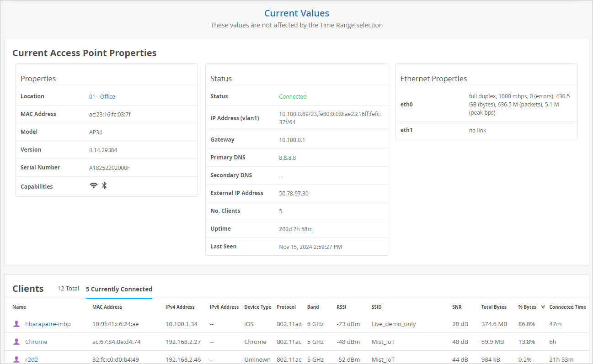The height and width of the screenshot is (364, 593).
Task: Switch to the 12 Total tab
Action: pyautogui.click(x=68, y=289)
